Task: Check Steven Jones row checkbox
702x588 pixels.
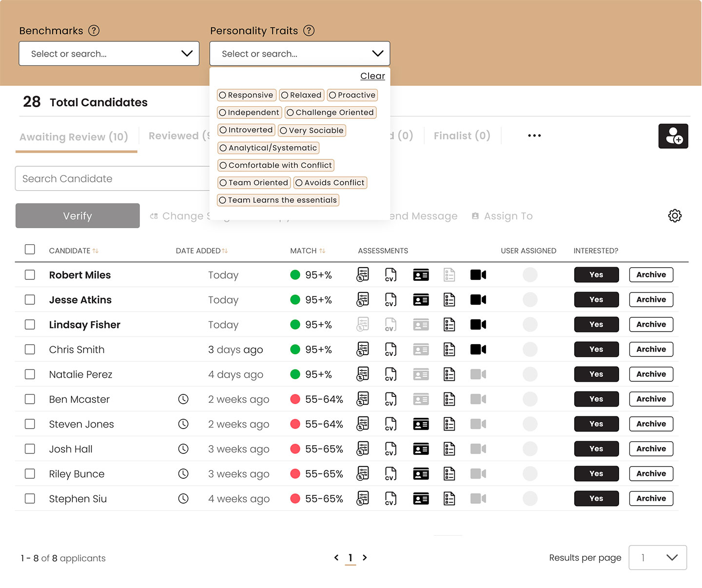Action: tap(30, 424)
